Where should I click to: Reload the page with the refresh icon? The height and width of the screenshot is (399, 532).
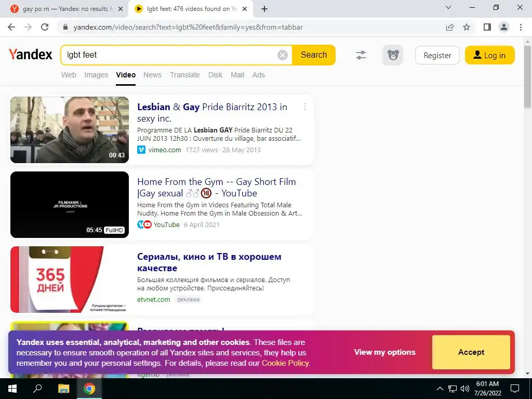tap(45, 27)
